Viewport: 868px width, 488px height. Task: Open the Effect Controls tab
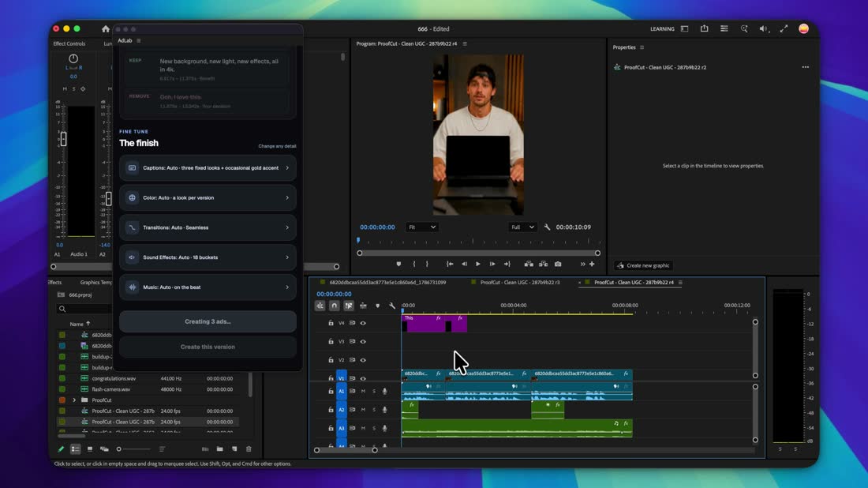coord(69,43)
